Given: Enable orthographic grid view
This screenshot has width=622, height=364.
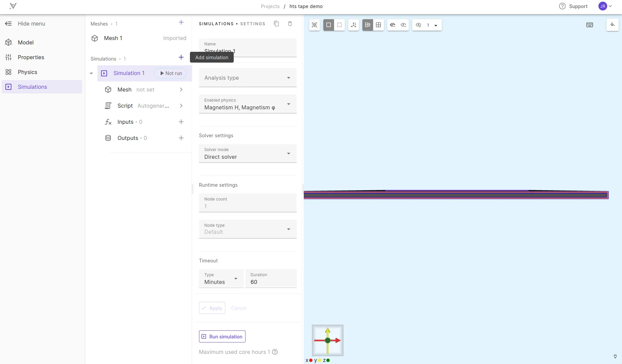Looking at the screenshot, I should click(x=379, y=25).
